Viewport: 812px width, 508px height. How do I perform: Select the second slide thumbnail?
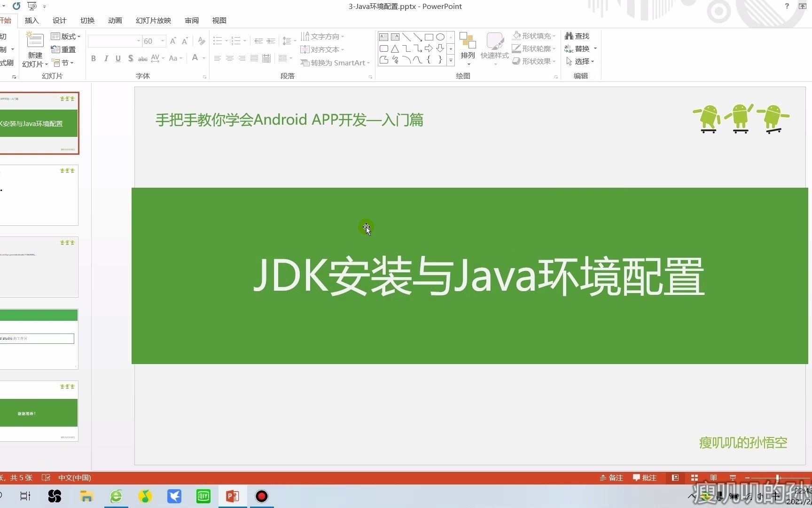(39, 195)
